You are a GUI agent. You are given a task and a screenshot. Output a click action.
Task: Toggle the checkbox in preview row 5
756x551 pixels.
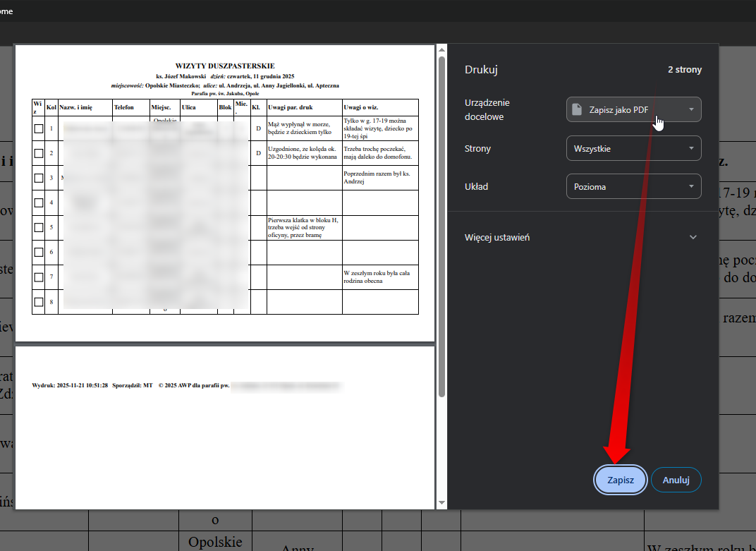coord(39,227)
